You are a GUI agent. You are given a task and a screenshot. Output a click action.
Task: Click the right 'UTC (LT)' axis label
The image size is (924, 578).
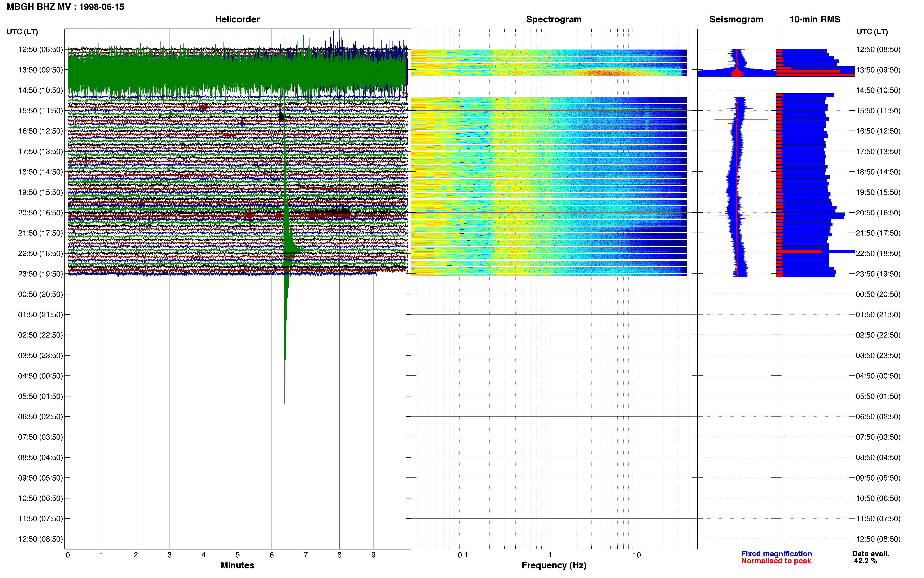pyautogui.click(x=872, y=32)
